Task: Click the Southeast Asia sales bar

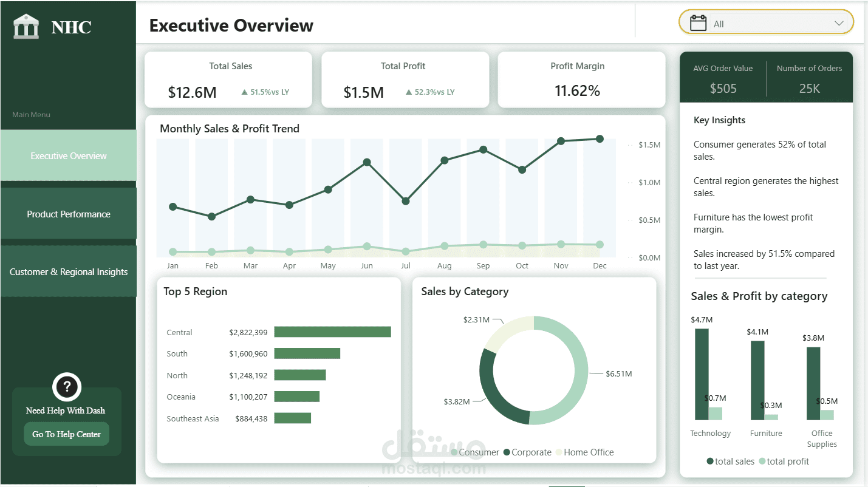Action: (x=292, y=418)
